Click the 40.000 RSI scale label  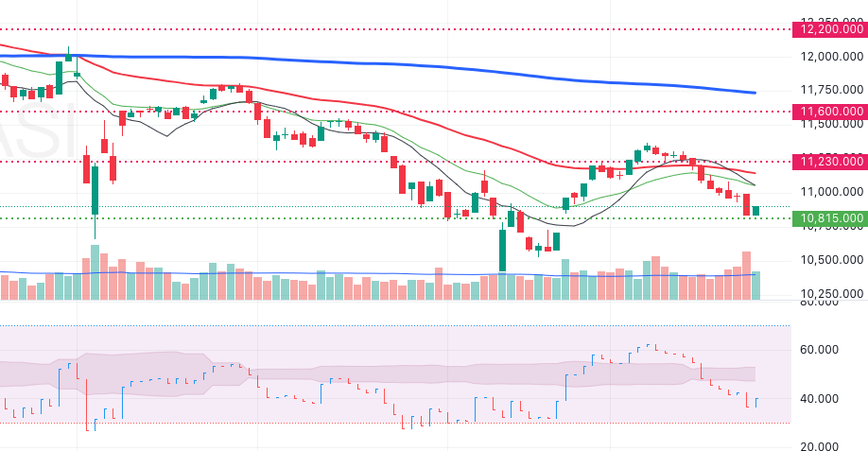tap(815, 398)
